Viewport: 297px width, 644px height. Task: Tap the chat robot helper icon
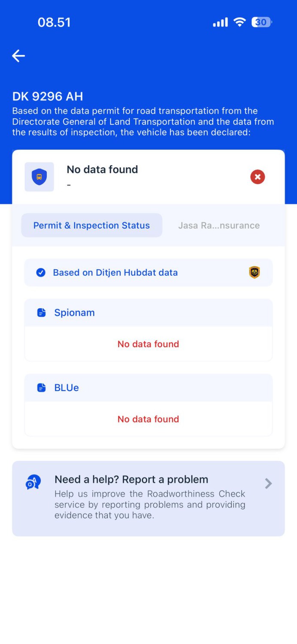click(x=32, y=482)
